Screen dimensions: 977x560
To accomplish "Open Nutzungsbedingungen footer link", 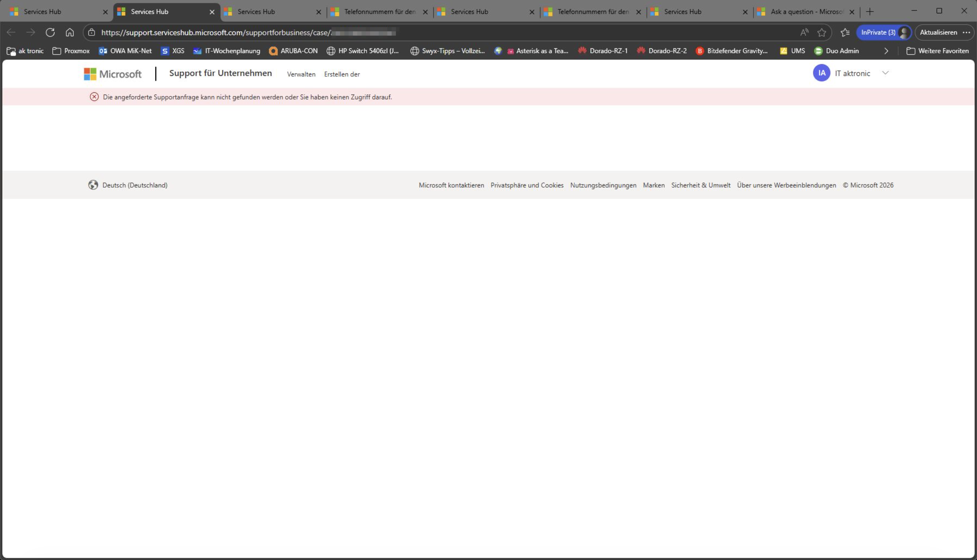I will [603, 185].
